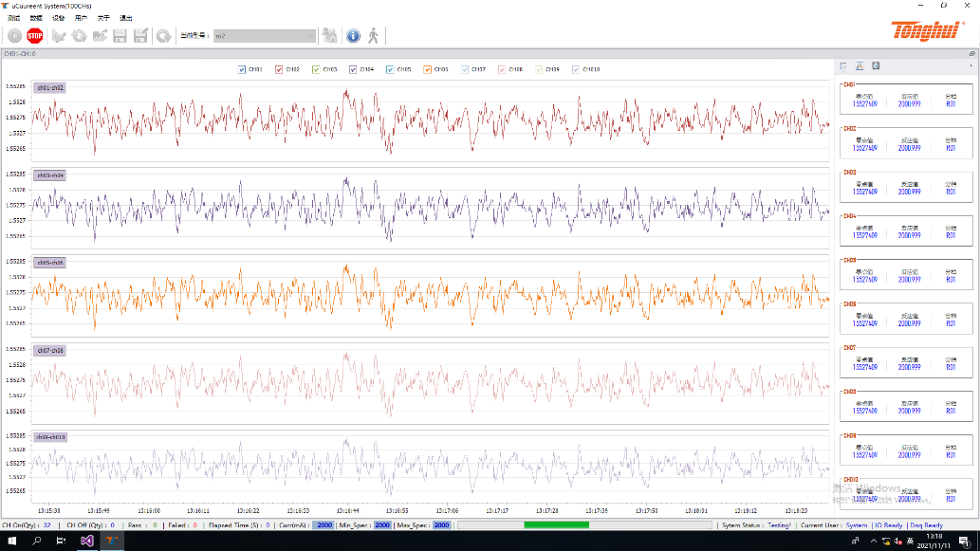Click the blue info icon in toolbar
The height and width of the screenshot is (551, 980).
tap(353, 36)
